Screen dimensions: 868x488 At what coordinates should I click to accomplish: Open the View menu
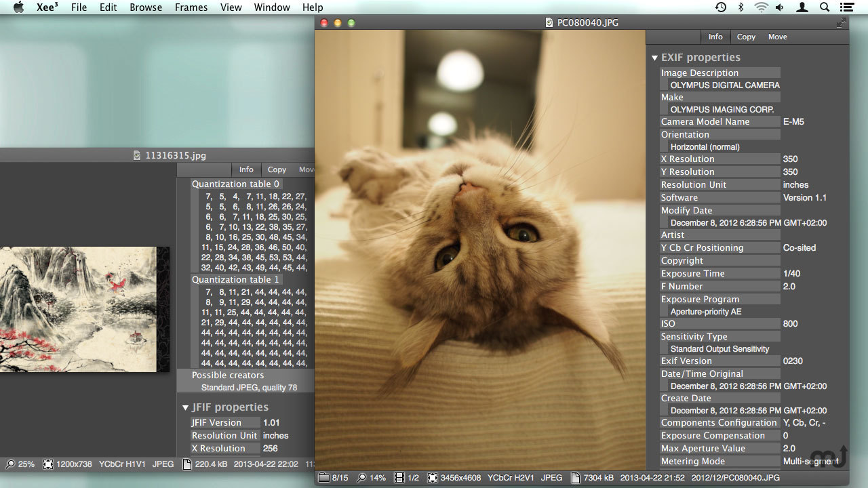(231, 7)
